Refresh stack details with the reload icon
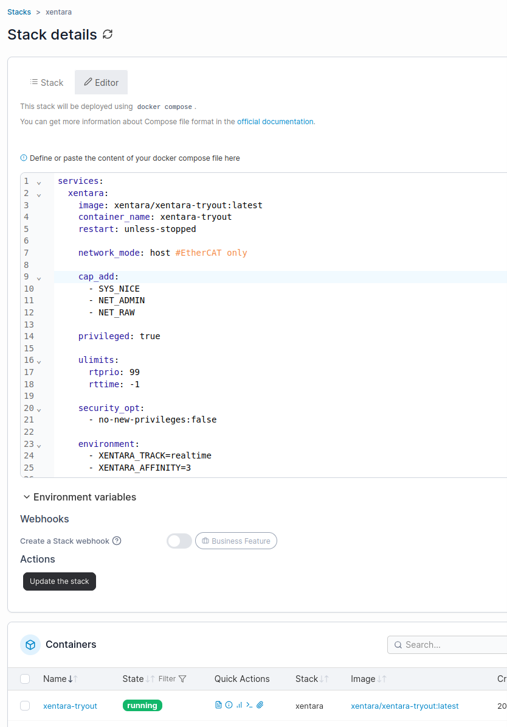 108,34
